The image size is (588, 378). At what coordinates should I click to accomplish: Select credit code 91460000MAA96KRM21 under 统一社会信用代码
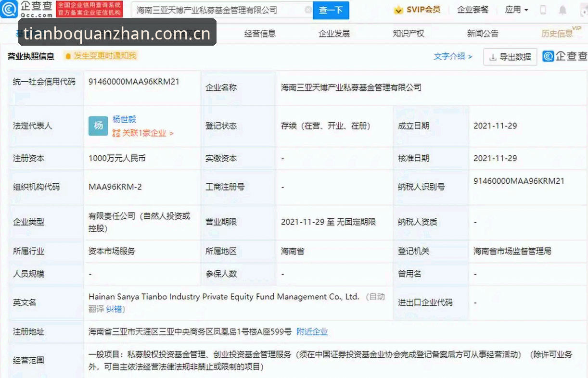(x=134, y=82)
